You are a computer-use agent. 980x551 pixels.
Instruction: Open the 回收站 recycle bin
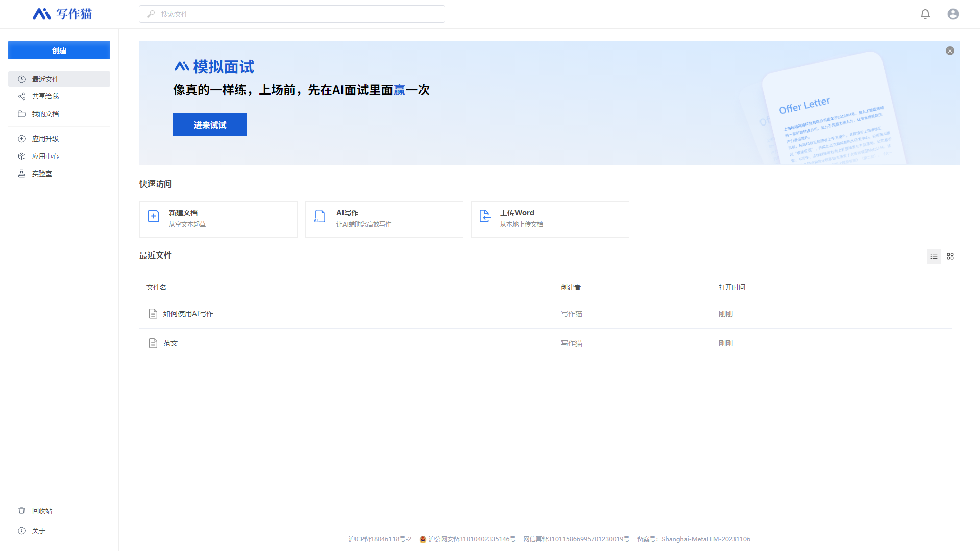click(x=42, y=510)
